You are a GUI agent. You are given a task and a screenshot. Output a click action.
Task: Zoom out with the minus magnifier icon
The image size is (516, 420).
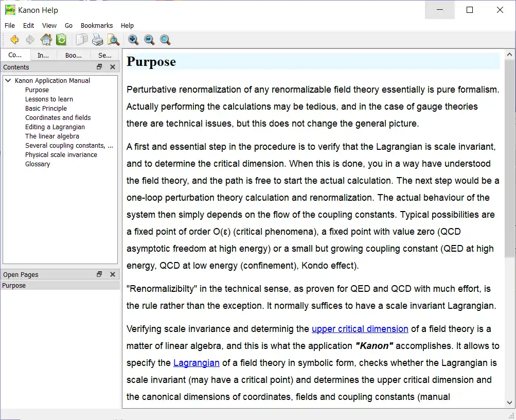pyautogui.click(x=149, y=40)
